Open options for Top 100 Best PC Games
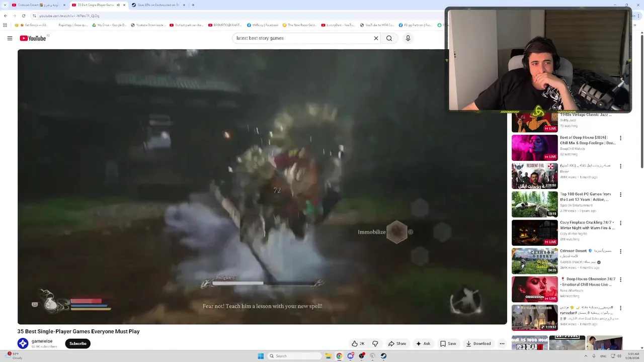This screenshot has height=362, width=644. coord(620,195)
